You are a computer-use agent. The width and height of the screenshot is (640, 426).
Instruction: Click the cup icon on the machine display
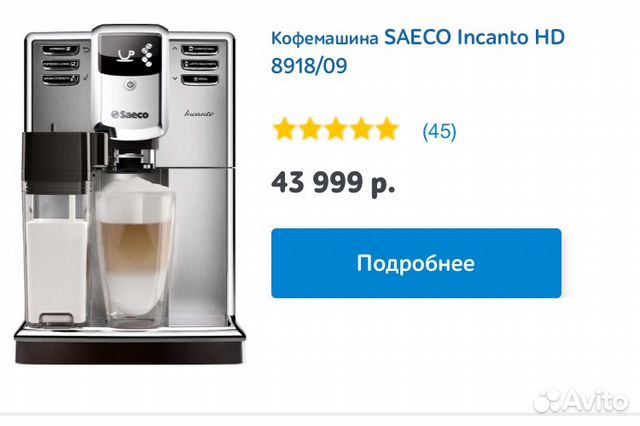(x=125, y=55)
